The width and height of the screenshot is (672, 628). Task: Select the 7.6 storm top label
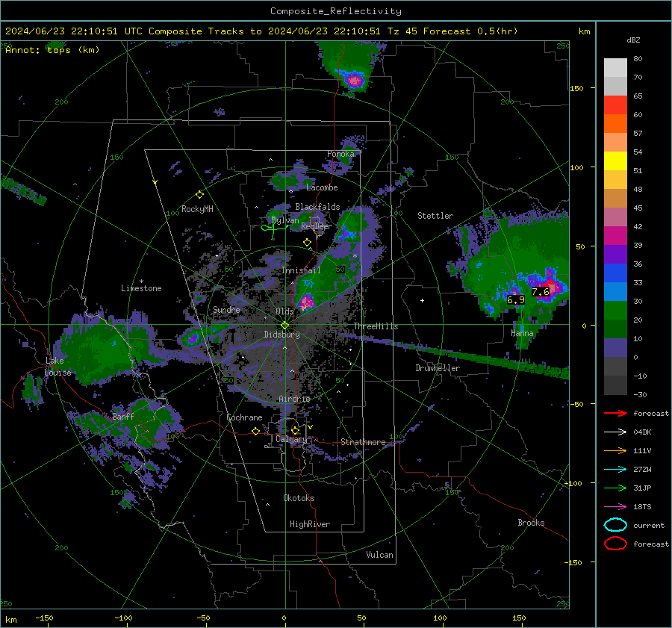tap(541, 291)
